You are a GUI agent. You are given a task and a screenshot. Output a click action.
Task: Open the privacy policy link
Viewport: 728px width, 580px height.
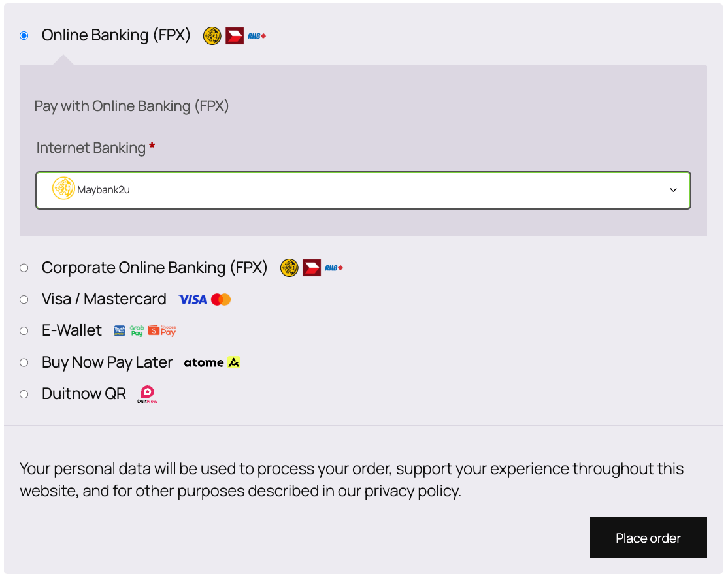coord(412,491)
